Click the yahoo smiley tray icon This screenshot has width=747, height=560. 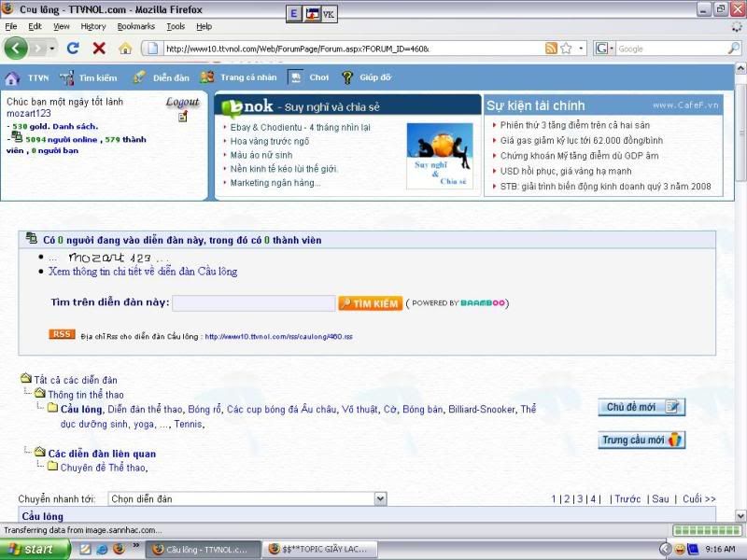pyautogui.click(x=681, y=549)
